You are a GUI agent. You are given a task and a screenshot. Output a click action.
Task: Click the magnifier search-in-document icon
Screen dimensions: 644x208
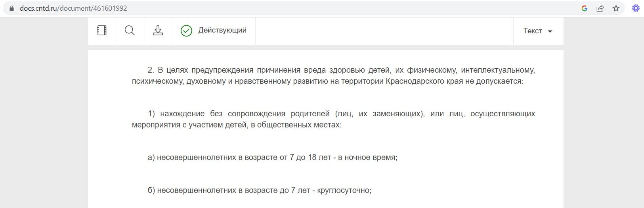click(x=130, y=31)
